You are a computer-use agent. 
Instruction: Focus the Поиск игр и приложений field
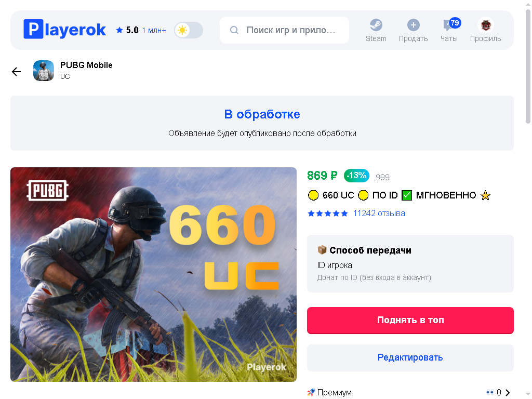point(284,30)
